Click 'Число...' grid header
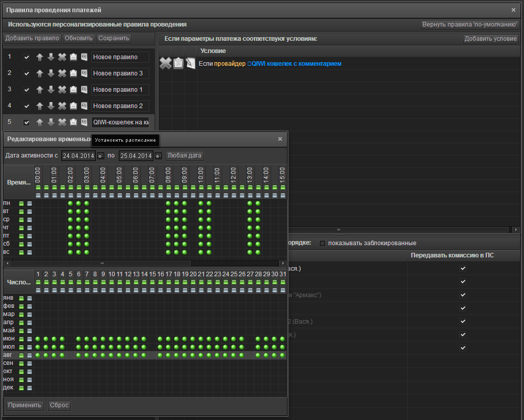The width and height of the screenshot is (524, 420). tap(19, 282)
